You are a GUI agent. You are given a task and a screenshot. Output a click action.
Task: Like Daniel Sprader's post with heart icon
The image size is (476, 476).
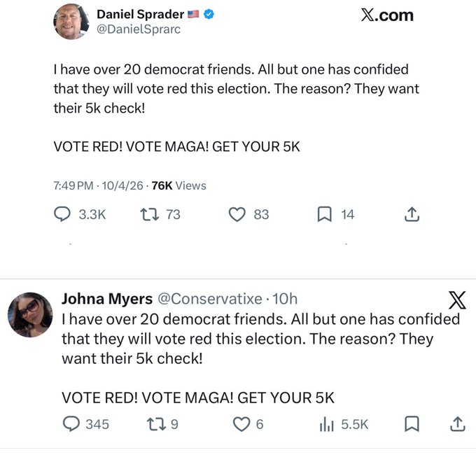pyautogui.click(x=237, y=214)
